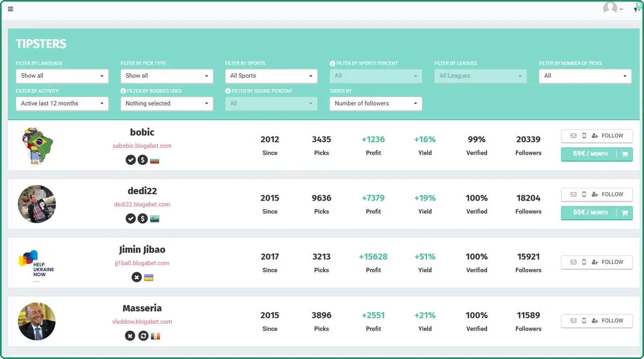Open Filter by Number of Picks dropdown
The width and height of the screenshot is (644, 359).
[x=586, y=76]
